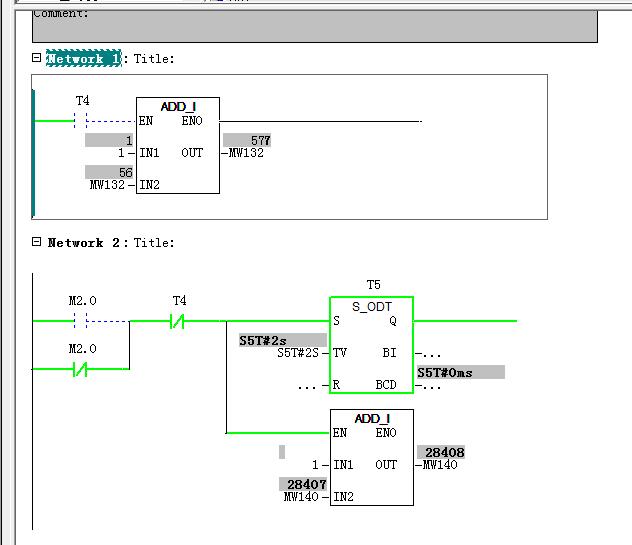Select monitored value S5T#2s
This screenshot has width=632, height=545.
(x=283, y=340)
